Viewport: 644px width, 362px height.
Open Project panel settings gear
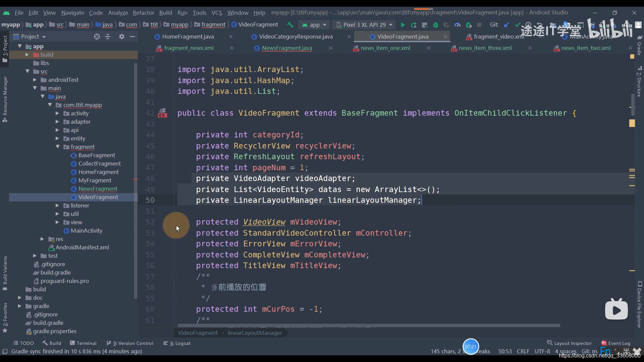pyautogui.click(x=122, y=37)
